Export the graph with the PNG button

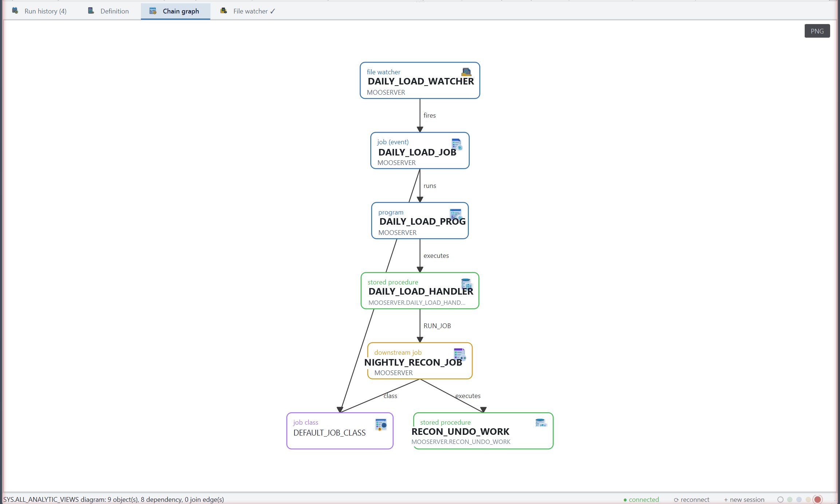[x=817, y=31]
